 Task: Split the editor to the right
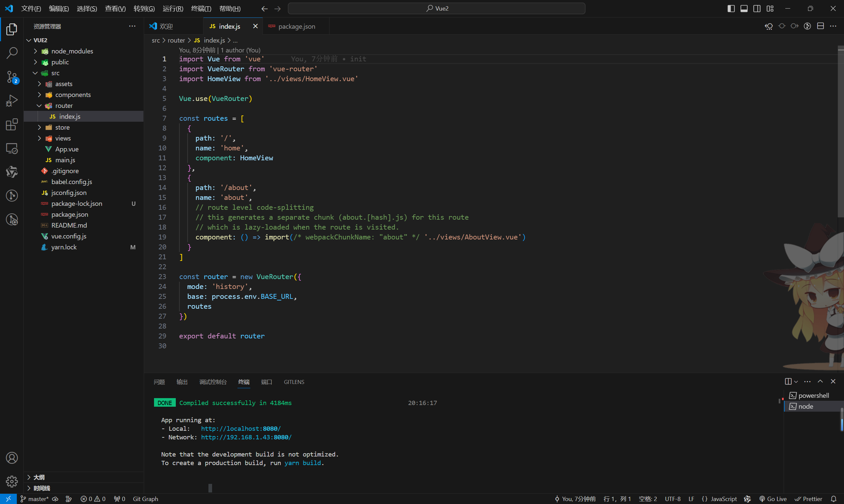pos(821,26)
